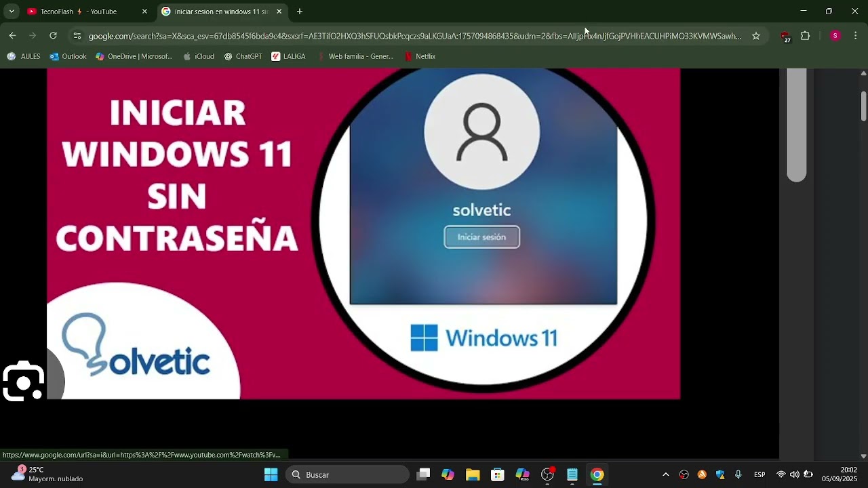Screen dimensions: 868x488
Task: Open the weather widget showing 25°C
Action: (47, 474)
